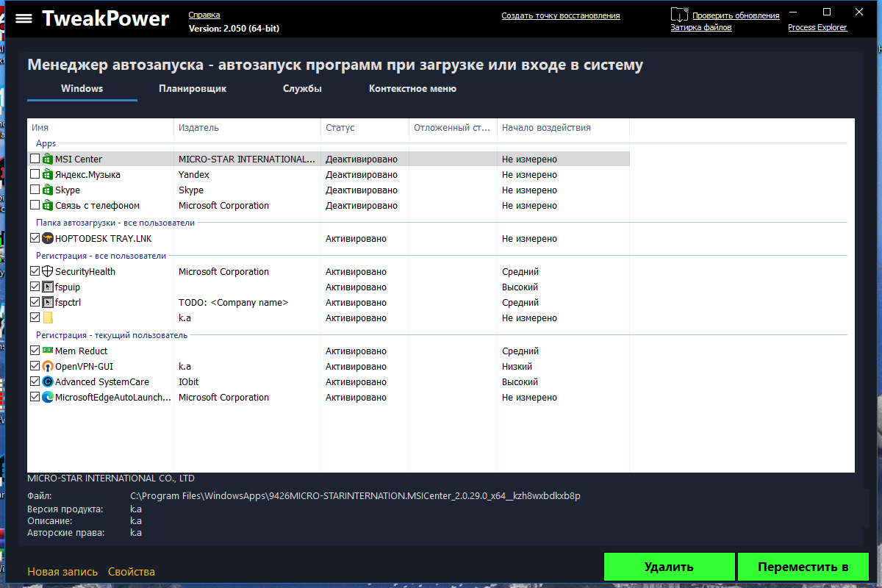This screenshot has width=882, height=588.
Task: Click the green Удалить button
Action: point(669,567)
